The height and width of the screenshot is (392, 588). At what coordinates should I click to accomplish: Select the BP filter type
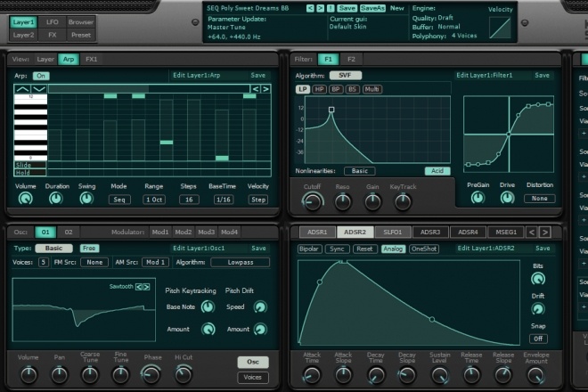tap(336, 89)
